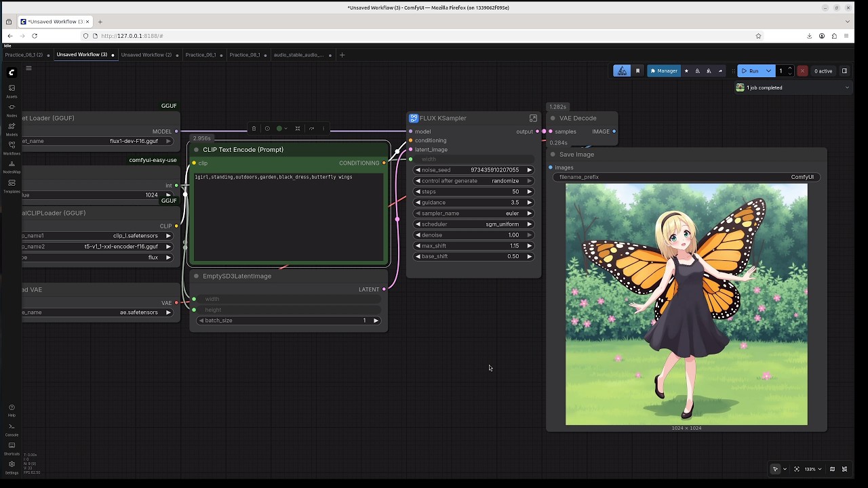Image resolution: width=868 pixels, height=488 pixels.
Task: Open the pointer mode dropdown chevron
Action: coord(785,469)
